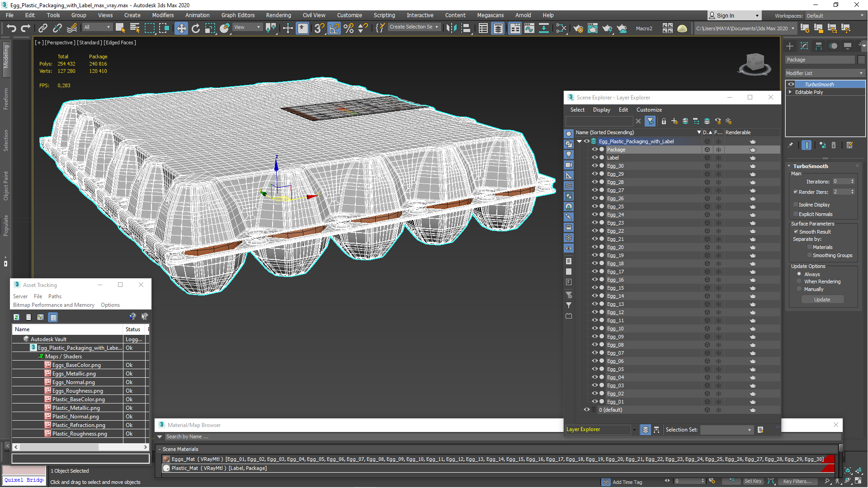Activate the Select and Rotate tool
The height and width of the screenshot is (488, 868).
coord(195,28)
